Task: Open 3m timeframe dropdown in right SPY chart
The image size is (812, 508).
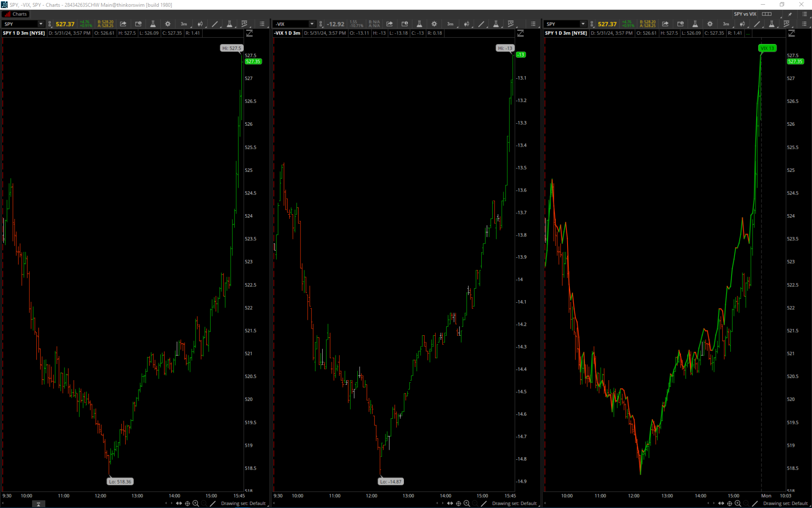Action: pos(726,24)
